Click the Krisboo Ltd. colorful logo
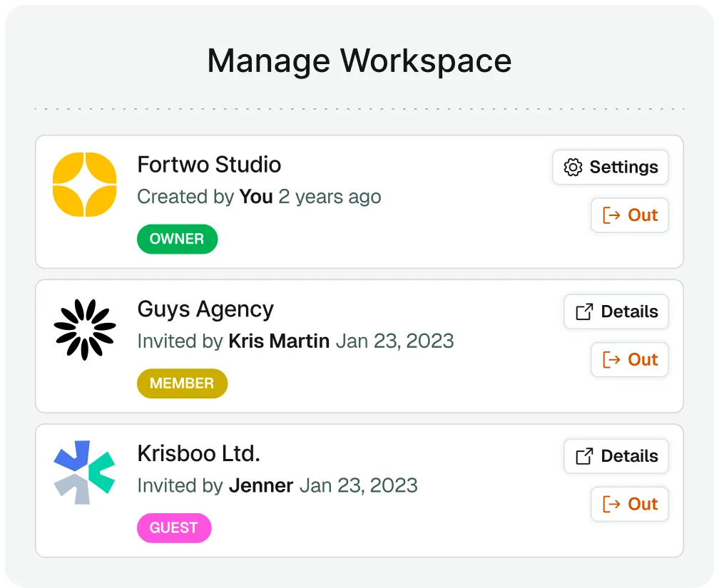This screenshot has width=719, height=588. pos(84,473)
